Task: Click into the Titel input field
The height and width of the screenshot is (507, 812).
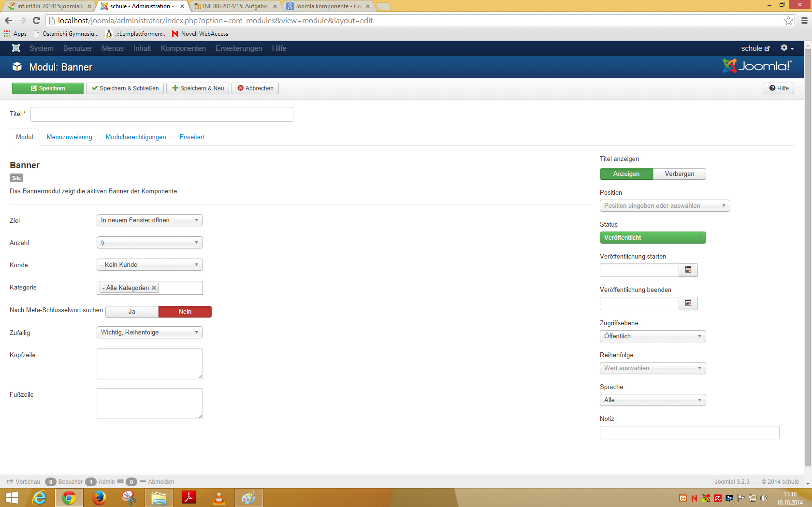Action: tap(161, 115)
